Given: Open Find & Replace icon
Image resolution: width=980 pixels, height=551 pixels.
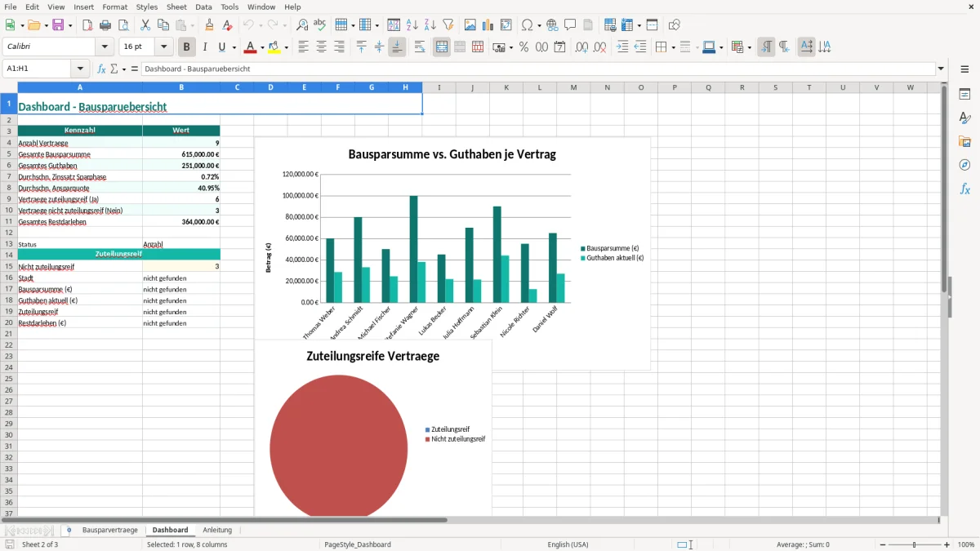Looking at the screenshot, I should [302, 25].
